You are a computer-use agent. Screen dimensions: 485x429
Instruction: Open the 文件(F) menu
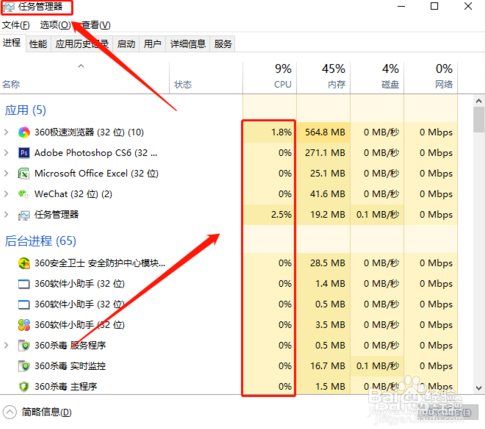[16, 25]
